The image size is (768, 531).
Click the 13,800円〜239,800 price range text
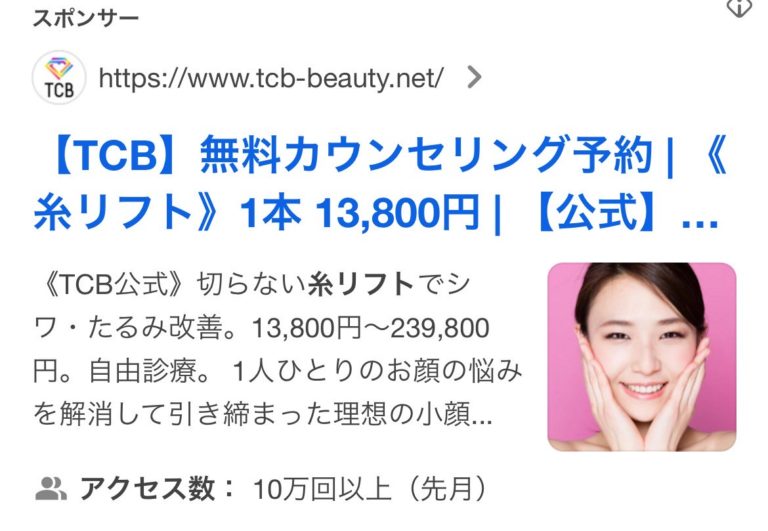tap(370, 328)
